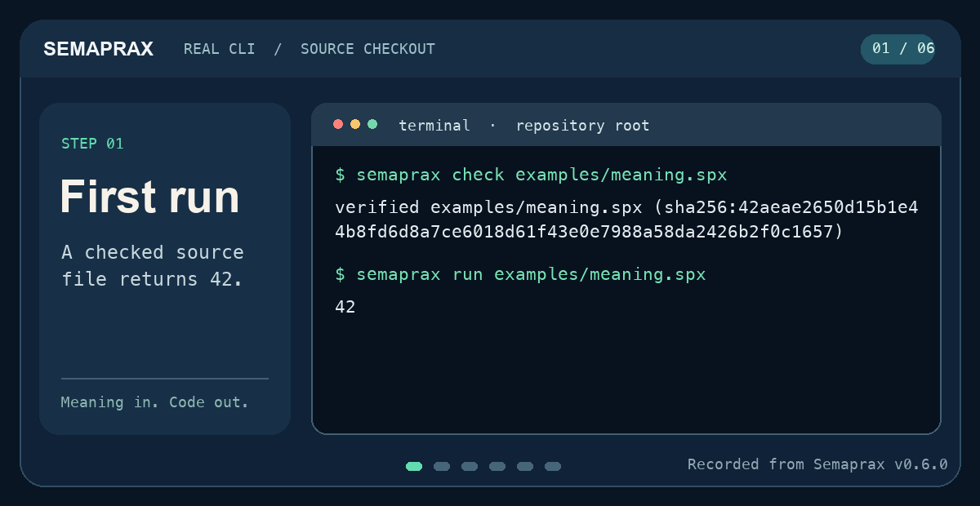Click the yellow terminal window dot
This screenshot has width=980, height=506.
(355, 124)
